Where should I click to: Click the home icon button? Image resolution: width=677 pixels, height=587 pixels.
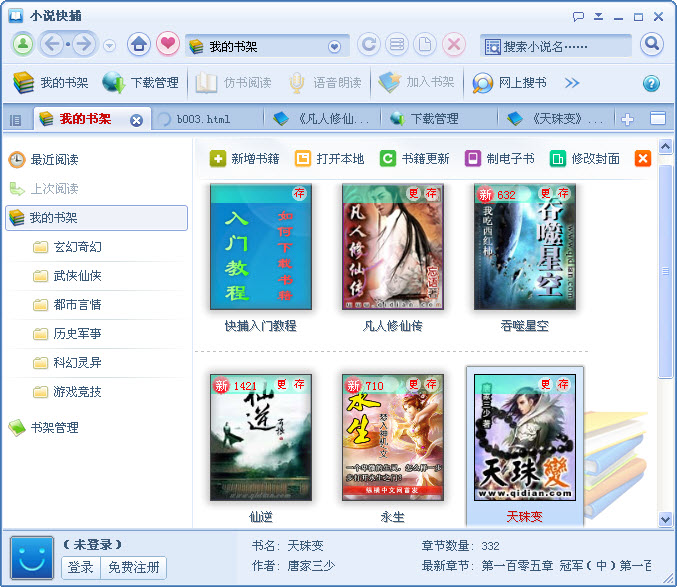tap(139, 44)
